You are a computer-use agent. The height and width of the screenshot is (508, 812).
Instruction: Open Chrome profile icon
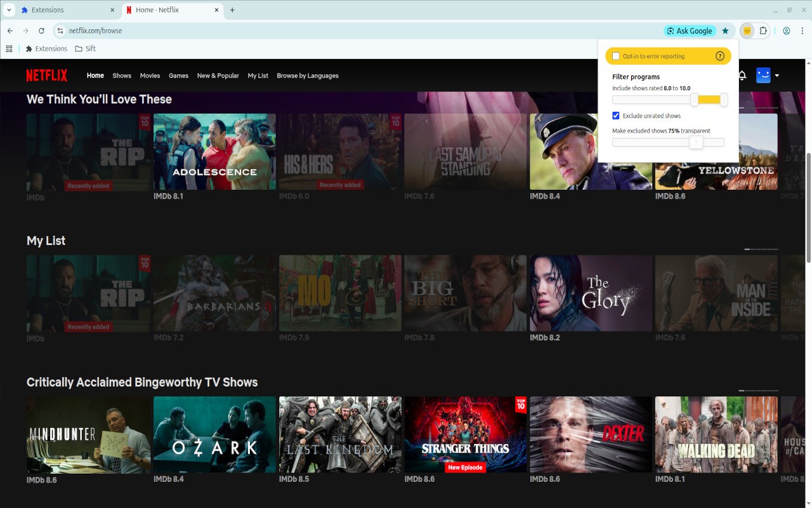(787, 30)
